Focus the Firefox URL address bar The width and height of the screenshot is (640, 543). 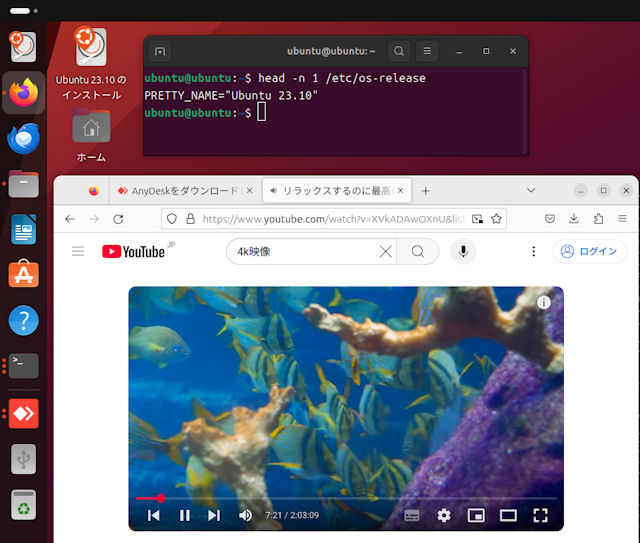333,219
